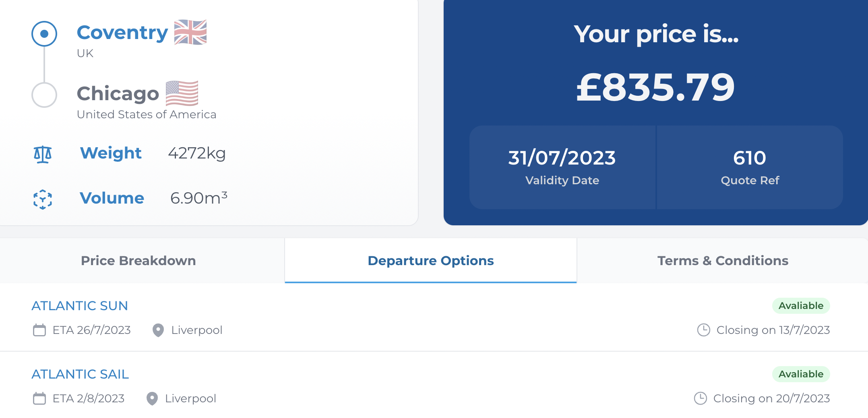Open the Terms & Conditions tab
The height and width of the screenshot is (418, 868).
[723, 261]
